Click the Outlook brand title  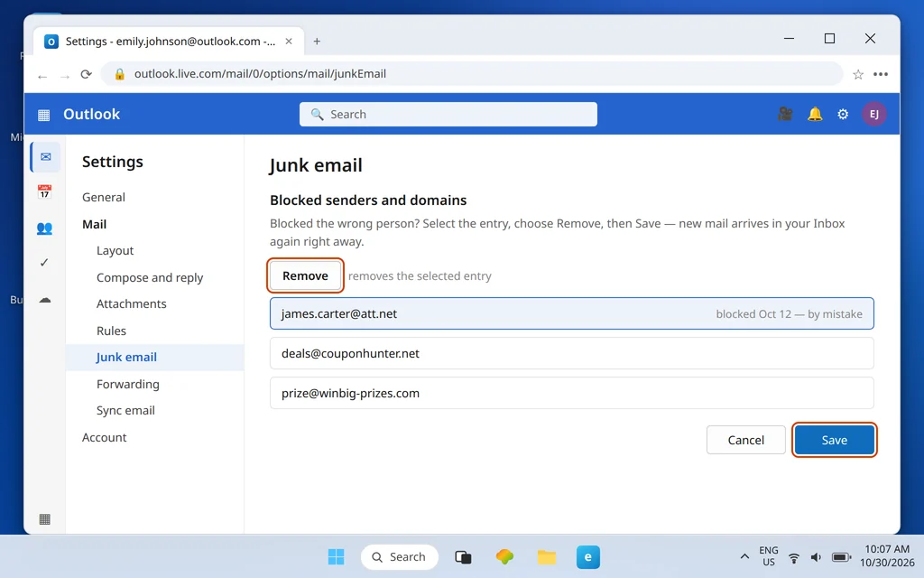pyautogui.click(x=91, y=114)
